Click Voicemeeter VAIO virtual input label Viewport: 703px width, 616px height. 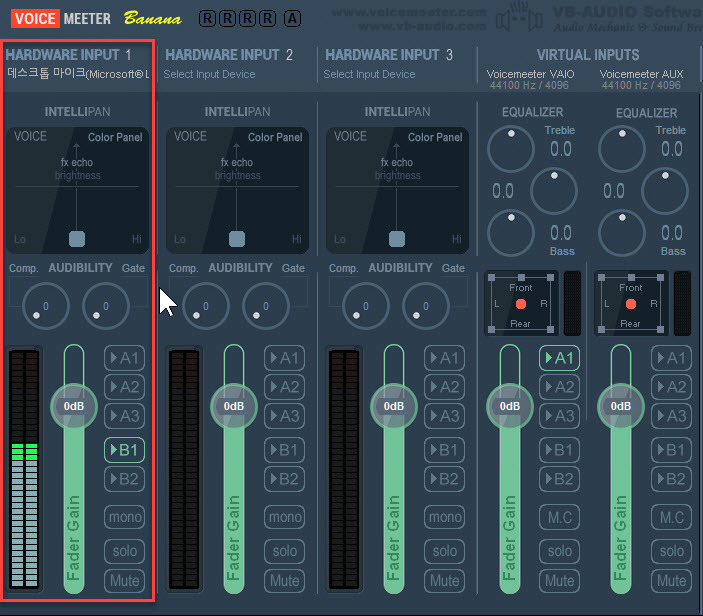click(x=530, y=74)
